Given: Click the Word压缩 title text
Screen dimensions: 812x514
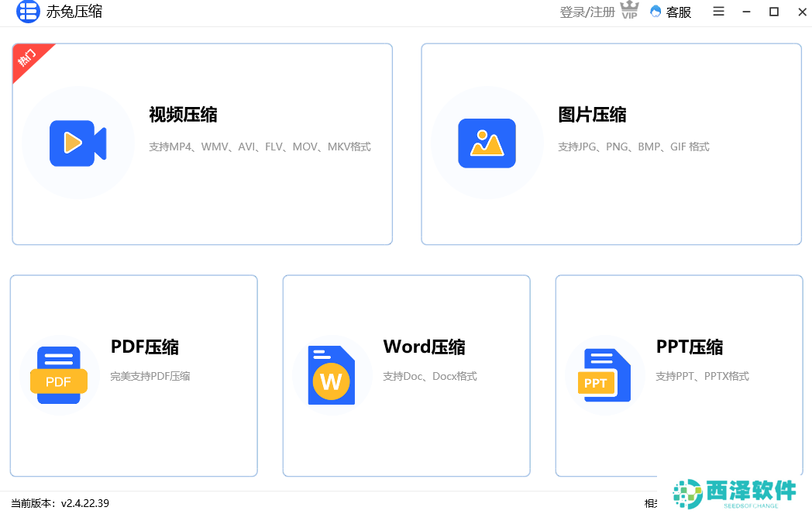Looking at the screenshot, I should tap(424, 347).
